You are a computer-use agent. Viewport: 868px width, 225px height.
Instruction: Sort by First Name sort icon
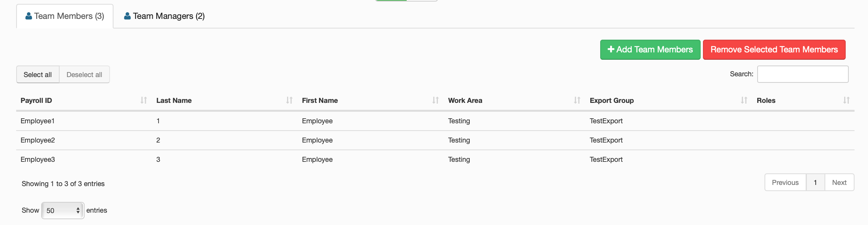click(435, 100)
